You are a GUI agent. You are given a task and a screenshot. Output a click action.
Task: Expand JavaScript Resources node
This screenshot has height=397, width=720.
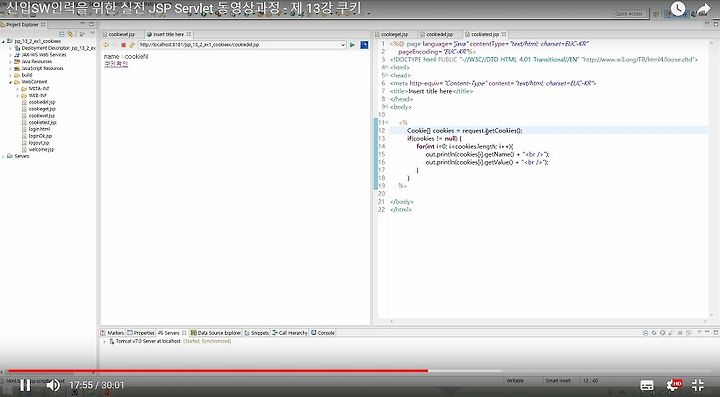(10, 68)
